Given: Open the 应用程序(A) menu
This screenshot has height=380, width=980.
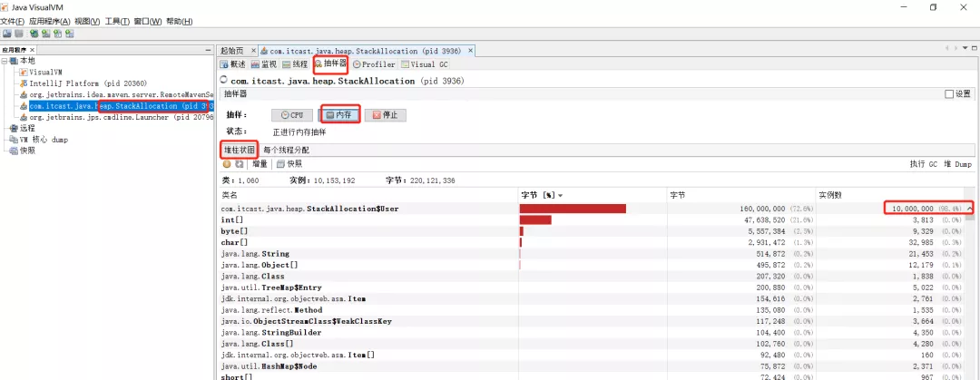Looking at the screenshot, I should (49, 21).
